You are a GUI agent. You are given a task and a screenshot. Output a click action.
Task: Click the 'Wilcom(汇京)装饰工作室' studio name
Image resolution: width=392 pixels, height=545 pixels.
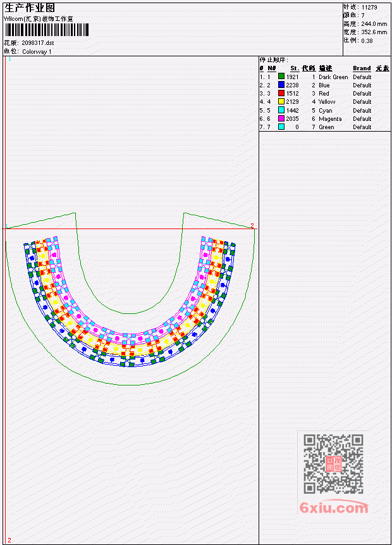[39, 19]
